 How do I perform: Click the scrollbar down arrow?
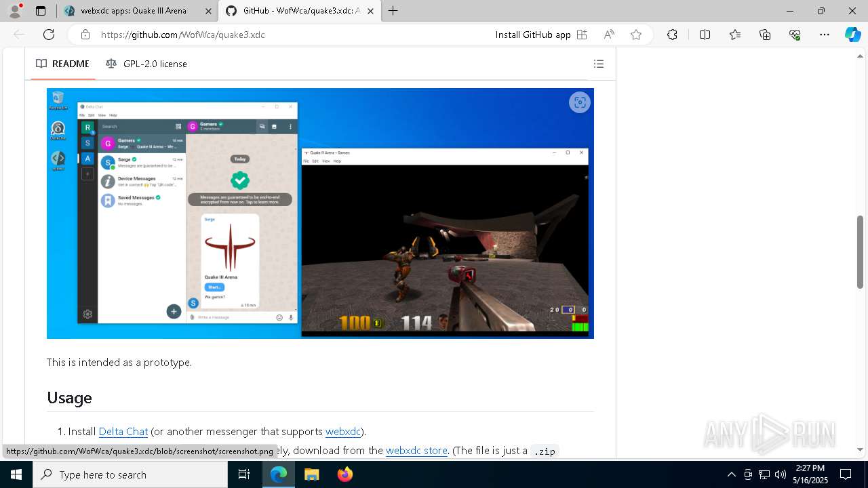point(861,449)
